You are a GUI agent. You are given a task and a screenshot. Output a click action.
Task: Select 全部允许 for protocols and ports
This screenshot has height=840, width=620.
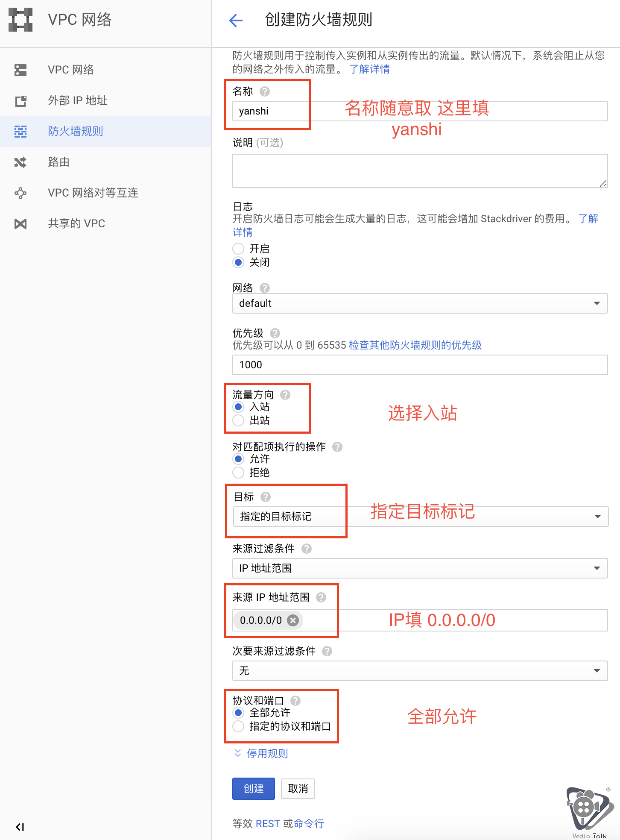[x=238, y=712]
